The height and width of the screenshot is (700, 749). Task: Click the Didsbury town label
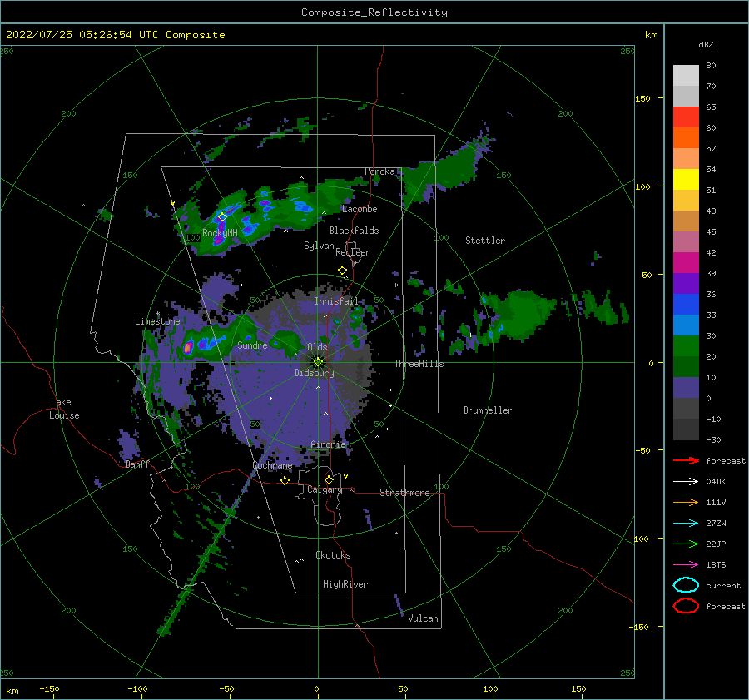[x=315, y=373]
